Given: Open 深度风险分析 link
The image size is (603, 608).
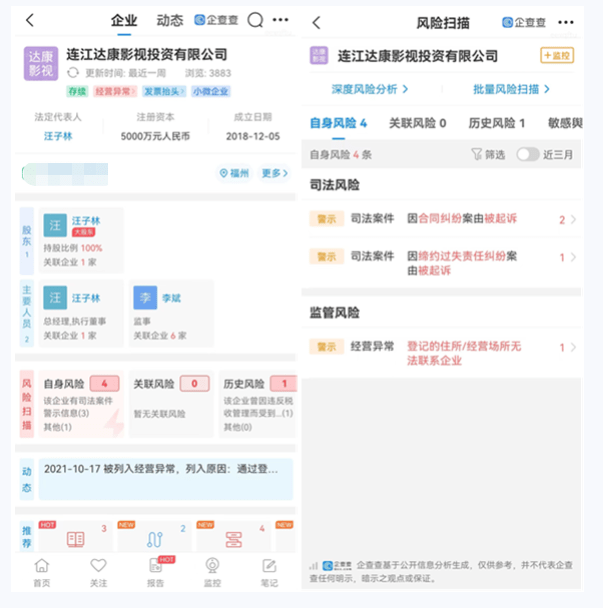Looking at the screenshot, I should 372,89.
